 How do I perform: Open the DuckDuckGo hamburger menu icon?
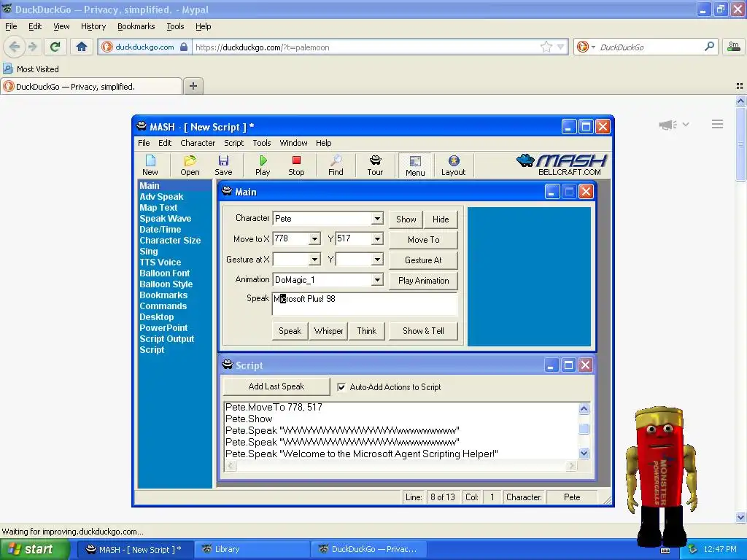(x=718, y=124)
